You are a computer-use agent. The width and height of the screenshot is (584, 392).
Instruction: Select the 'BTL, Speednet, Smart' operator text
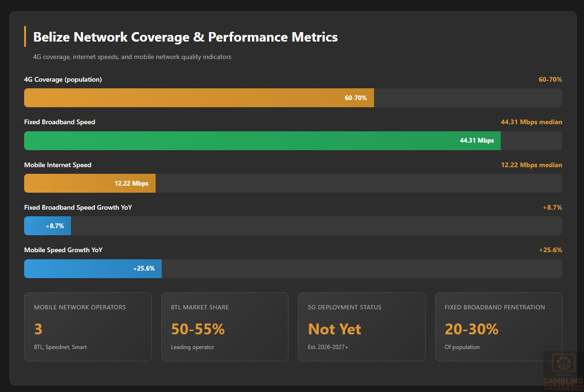point(60,347)
